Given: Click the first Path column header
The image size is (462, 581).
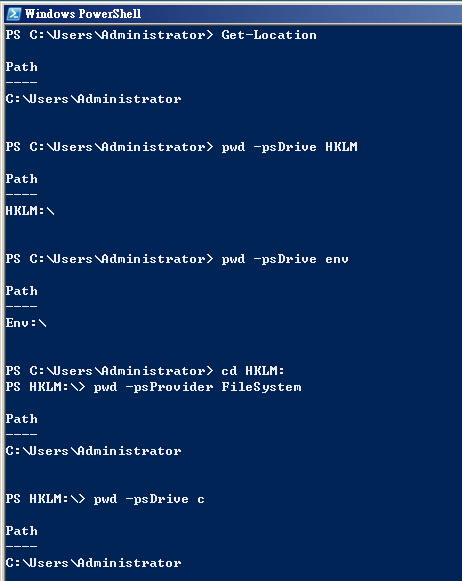Looking at the screenshot, I should click(21, 67).
